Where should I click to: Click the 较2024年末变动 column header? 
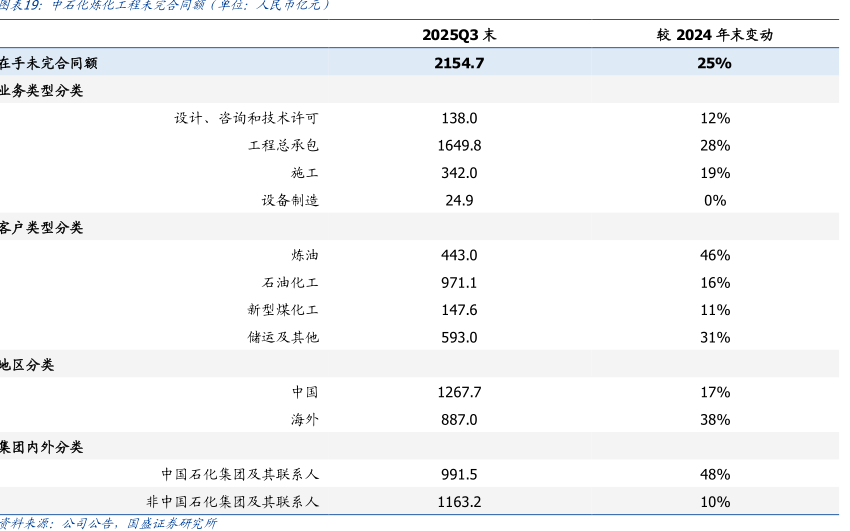click(x=714, y=35)
